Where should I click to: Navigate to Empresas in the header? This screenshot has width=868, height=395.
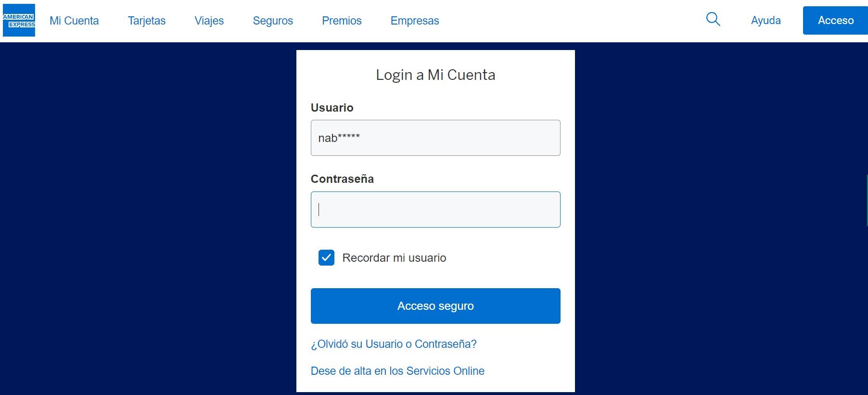click(x=415, y=21)
